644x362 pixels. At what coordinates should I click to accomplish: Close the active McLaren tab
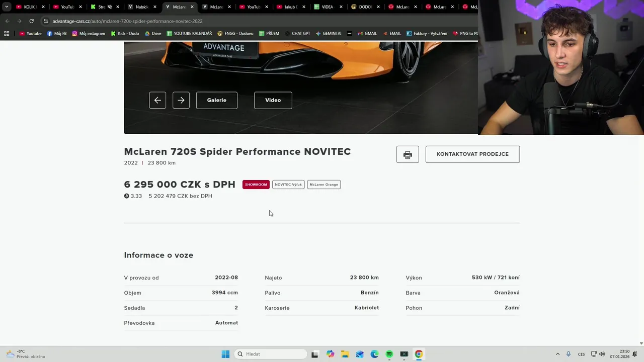(192, 7)
